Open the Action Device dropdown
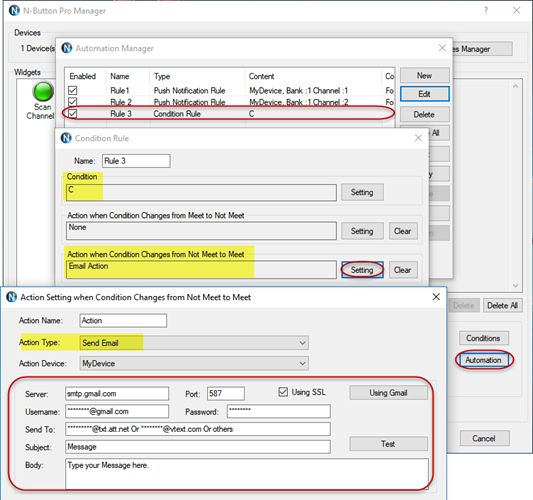Screen dimensions: 533x500 point(194,363)
